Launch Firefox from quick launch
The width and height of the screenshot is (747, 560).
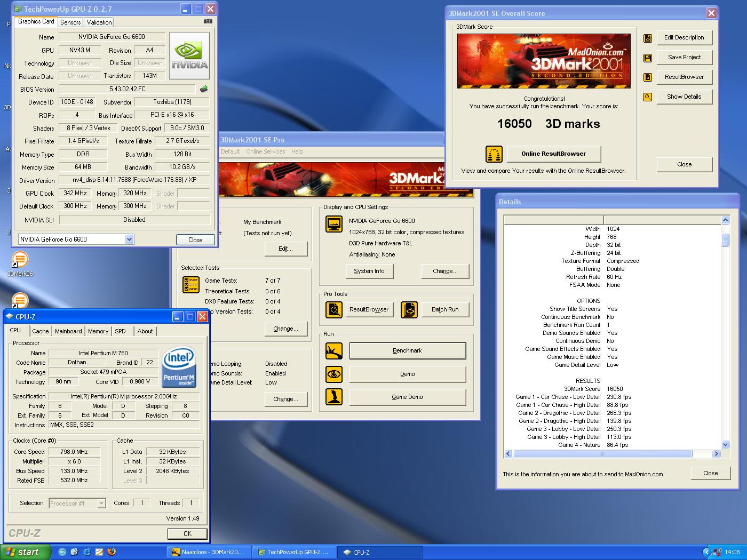coord(112,552)
